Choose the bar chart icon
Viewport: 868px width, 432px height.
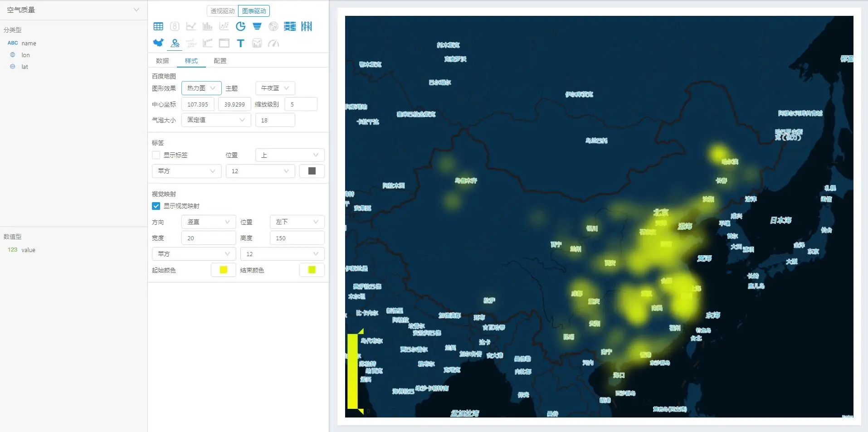click(x=207, y=26)
